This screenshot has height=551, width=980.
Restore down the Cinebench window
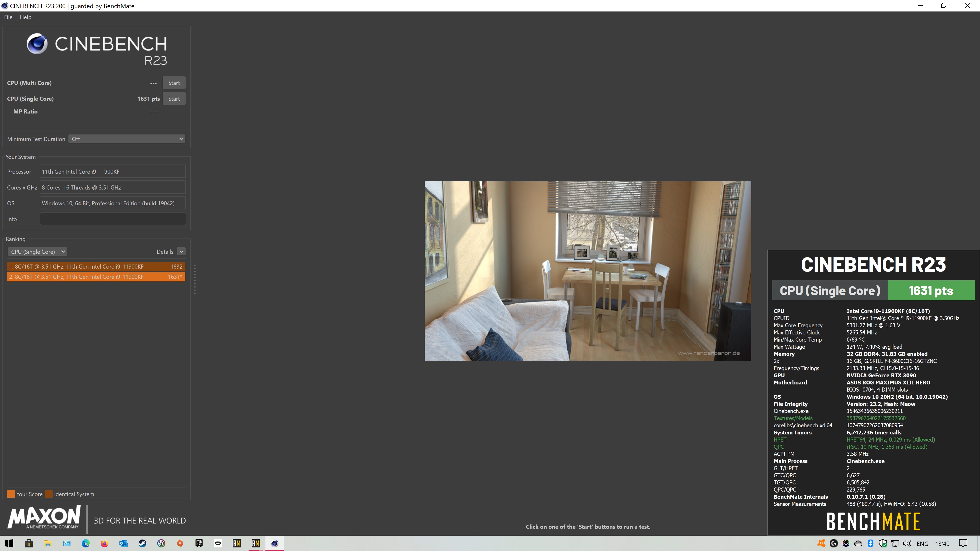[944, 6]
